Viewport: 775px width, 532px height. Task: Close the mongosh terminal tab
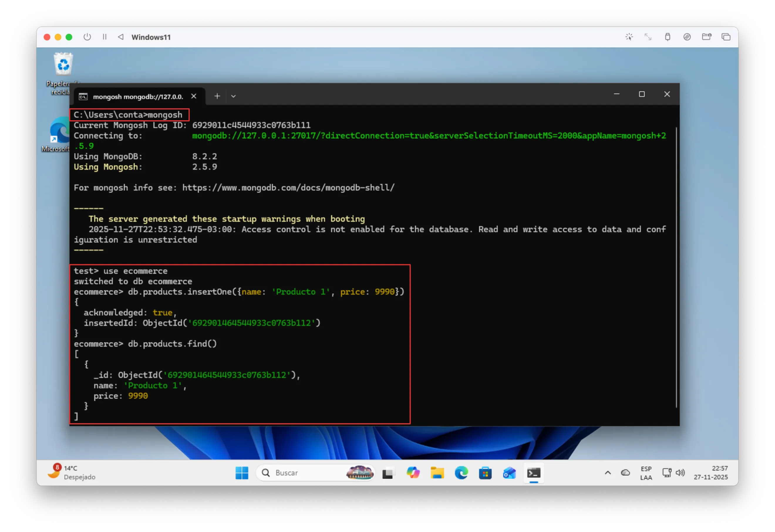pos(194,96)
